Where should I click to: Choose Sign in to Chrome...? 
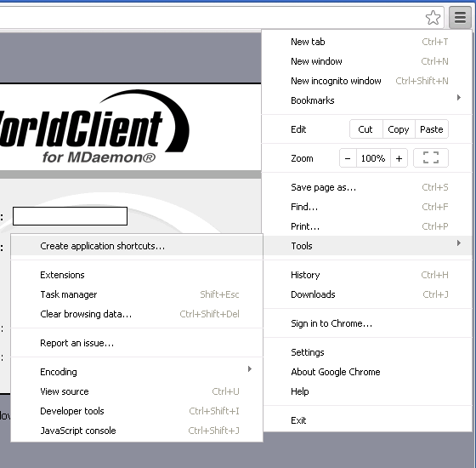pos(366,323)
